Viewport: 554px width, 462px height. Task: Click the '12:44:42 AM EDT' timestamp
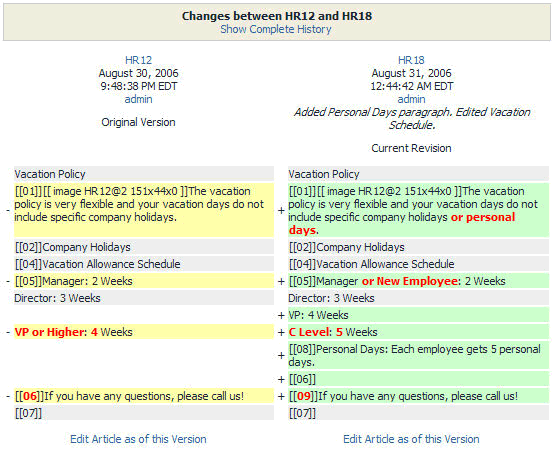click(411, 86)
